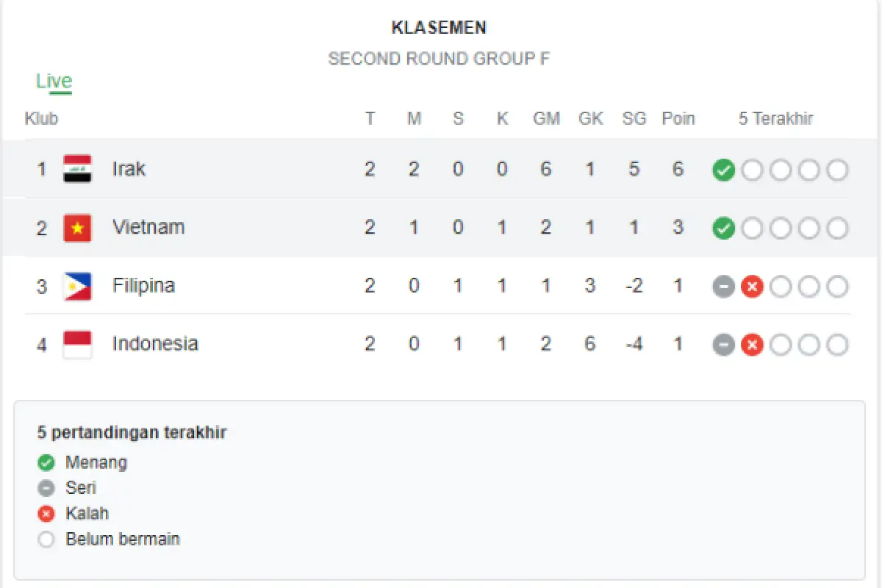Click Vietnam's first empty result circle
The image size is (882, 588).
tap(752, 229)
